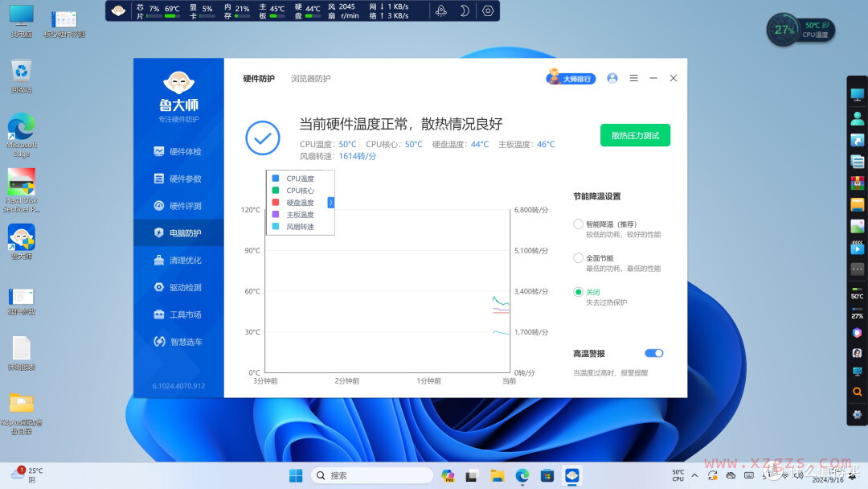Open the 工具市场 tool market

(x=178, y=314)
